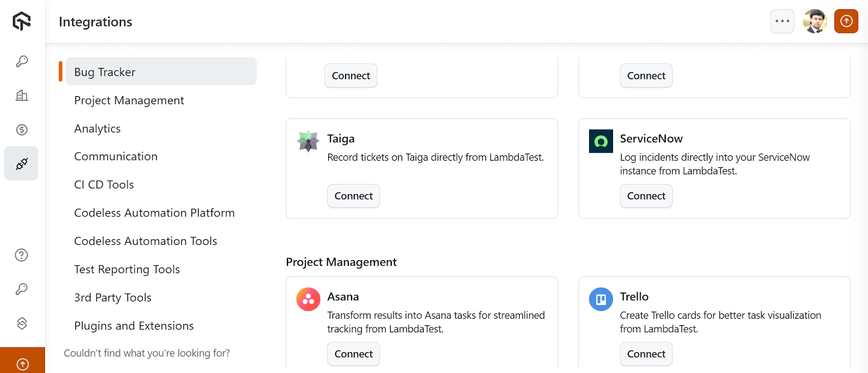Open the Analytics category
The height and width of the screenshot is (373, 868).
pyautogui.click(x=97, y=128)
